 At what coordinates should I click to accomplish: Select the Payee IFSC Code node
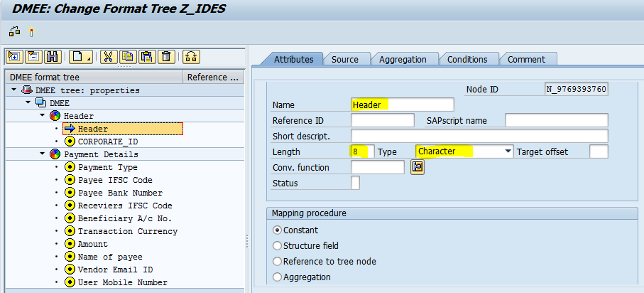114,180
